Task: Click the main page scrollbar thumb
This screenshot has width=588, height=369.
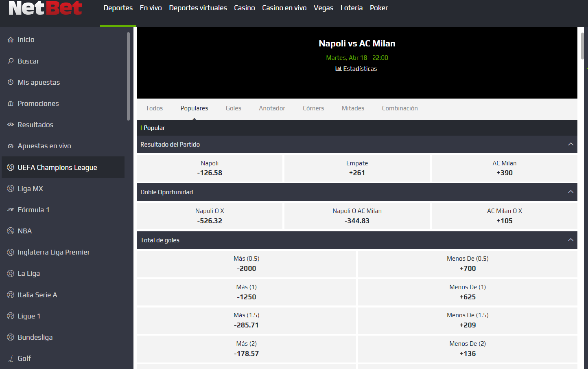Action: (582, 46)
